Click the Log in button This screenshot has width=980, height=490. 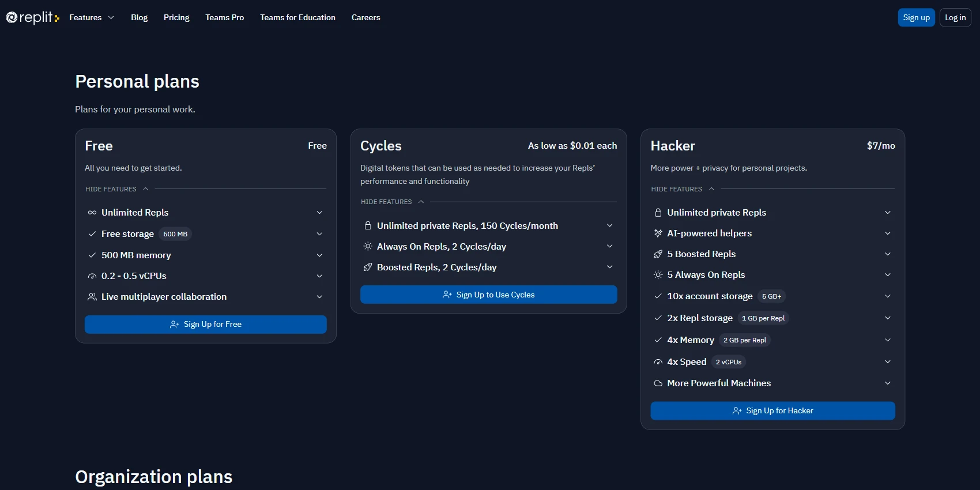coord(955,17)
